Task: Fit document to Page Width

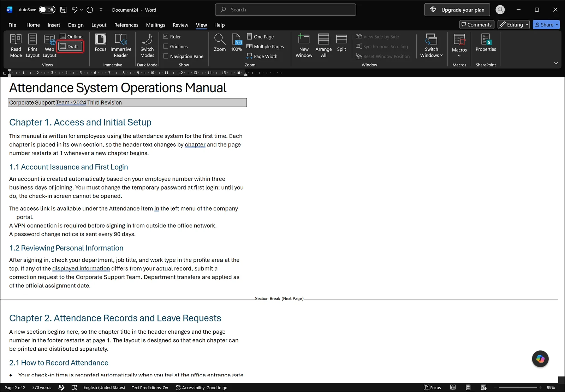Action: 262,56
